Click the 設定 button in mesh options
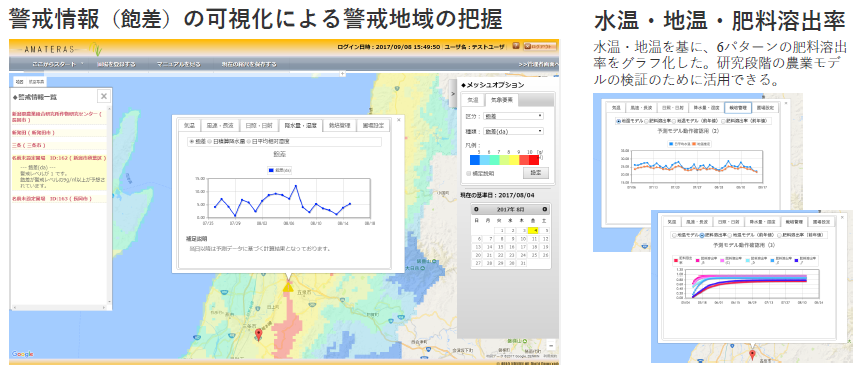 [536, 173]
